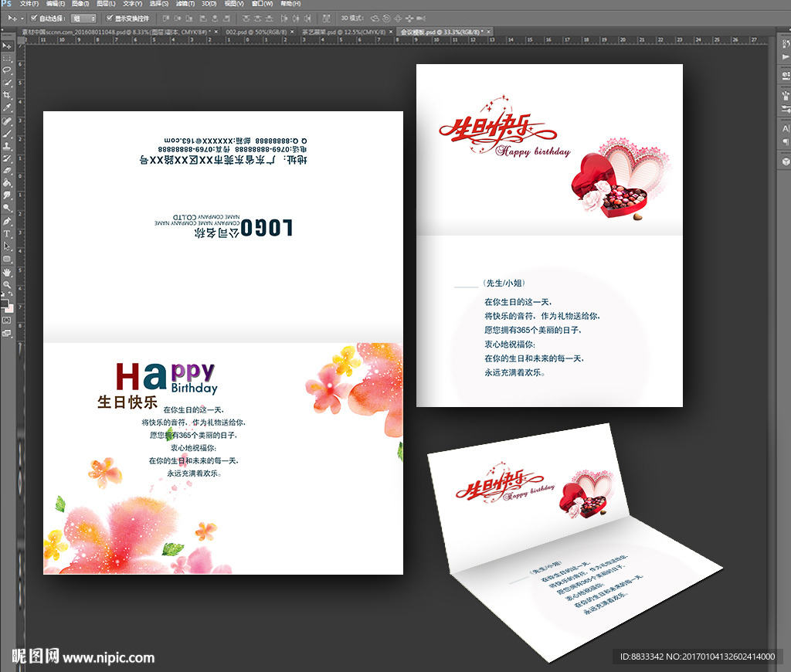Open the auto-select 组 dropdown

83,18
